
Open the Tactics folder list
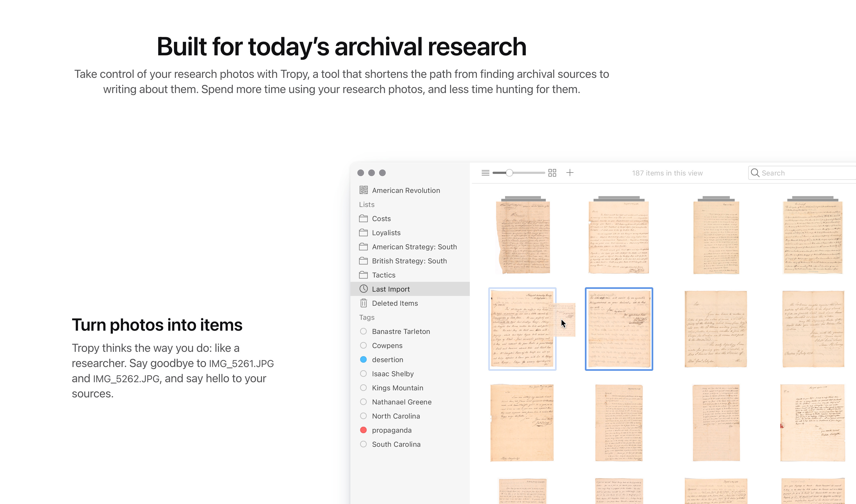pyautogui.click(x=383, y=275)
